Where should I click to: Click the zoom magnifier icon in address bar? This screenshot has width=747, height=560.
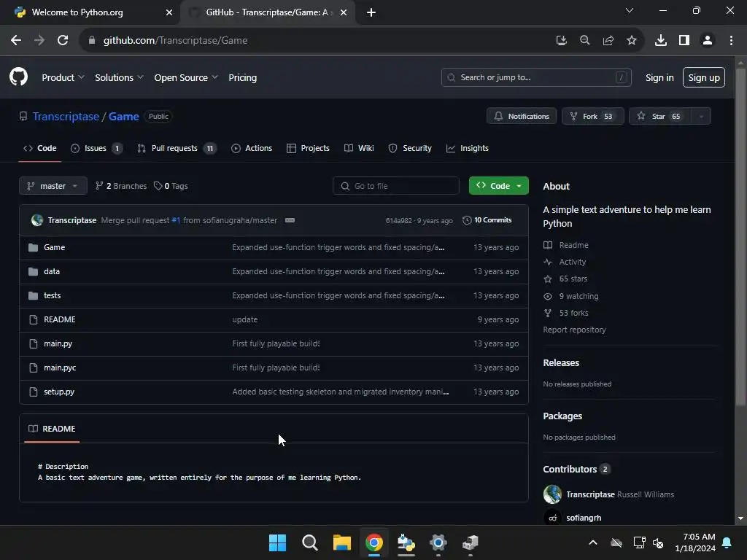pyautogui.click(x=584, y=41)
